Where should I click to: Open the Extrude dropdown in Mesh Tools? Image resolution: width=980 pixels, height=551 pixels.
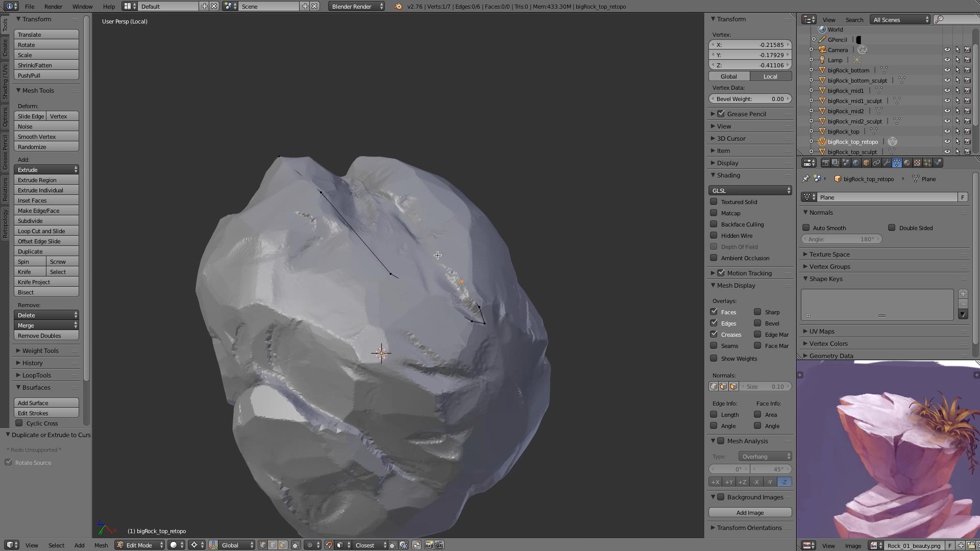pos(46,169)
